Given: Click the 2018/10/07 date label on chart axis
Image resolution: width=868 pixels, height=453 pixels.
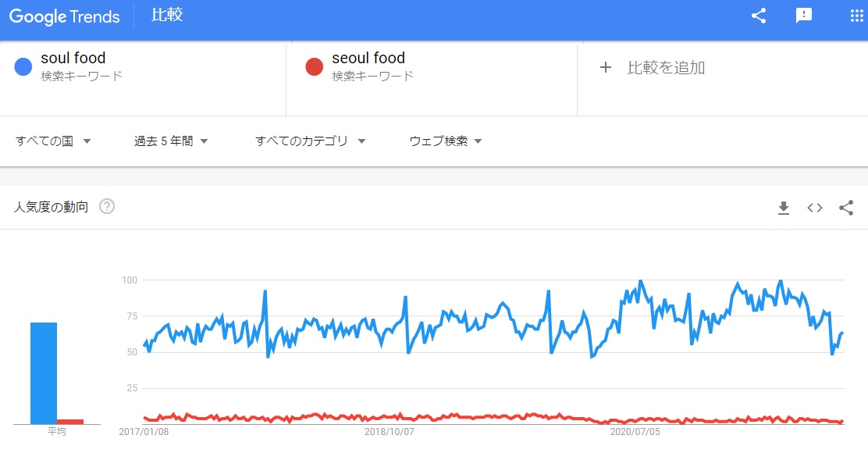Looking at the screenshot, I should point(390,430).
